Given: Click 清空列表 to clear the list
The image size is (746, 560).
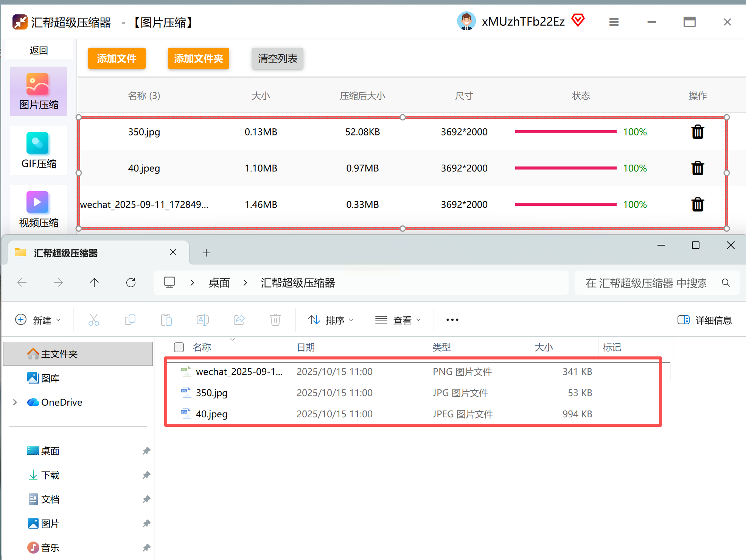Looking at the screenshot, I should click(x=277, y=58).
